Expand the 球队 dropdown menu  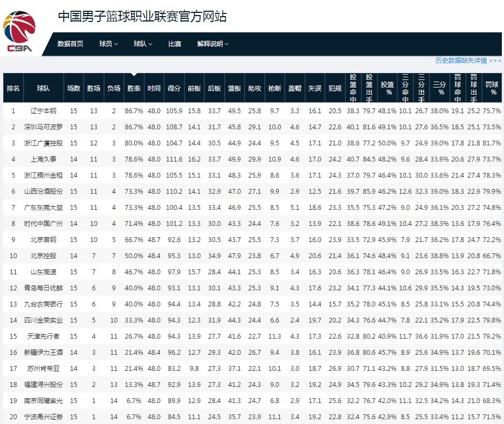[143, 44]
